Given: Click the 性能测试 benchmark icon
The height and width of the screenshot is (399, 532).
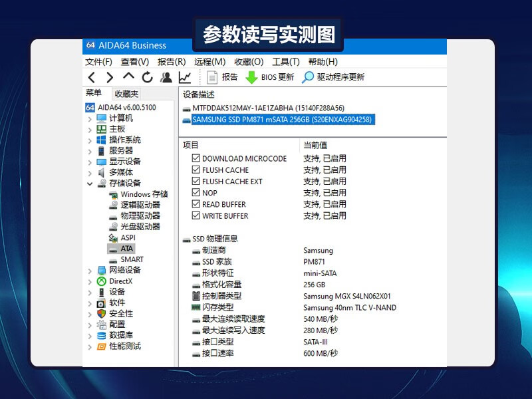Looking at the screenshot, I should tap(102, 346).
